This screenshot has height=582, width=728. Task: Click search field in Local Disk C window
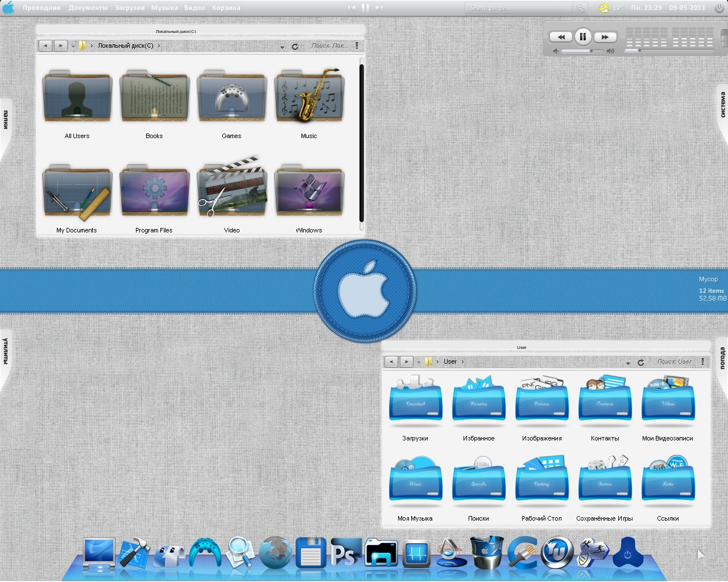[x=330, y=45]
